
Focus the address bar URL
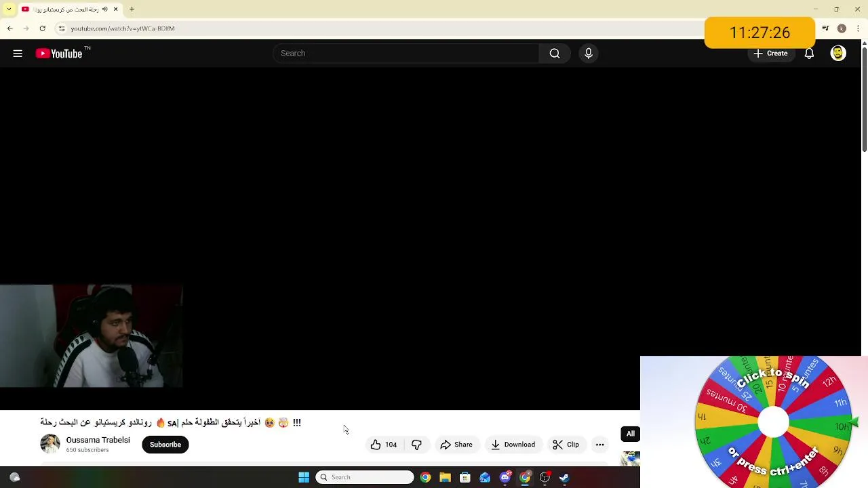[123, 28]
